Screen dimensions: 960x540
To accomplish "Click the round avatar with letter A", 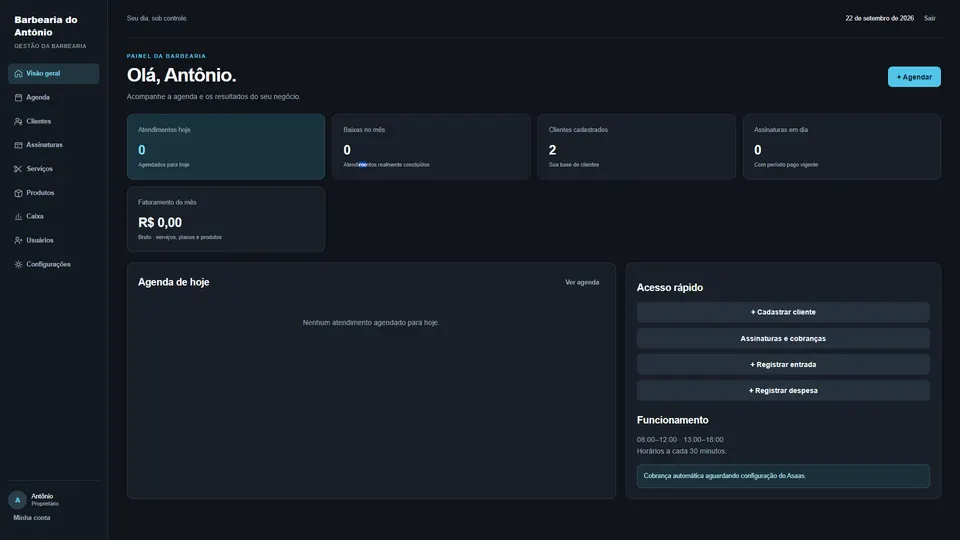I will (17, 500).
